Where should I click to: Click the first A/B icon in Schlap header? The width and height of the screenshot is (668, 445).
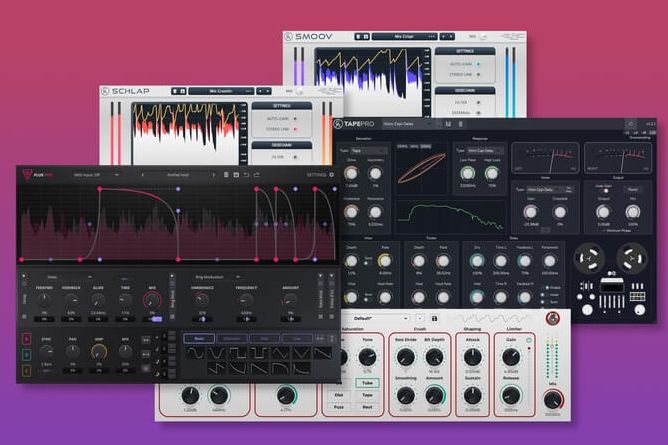tap(175, 91)
